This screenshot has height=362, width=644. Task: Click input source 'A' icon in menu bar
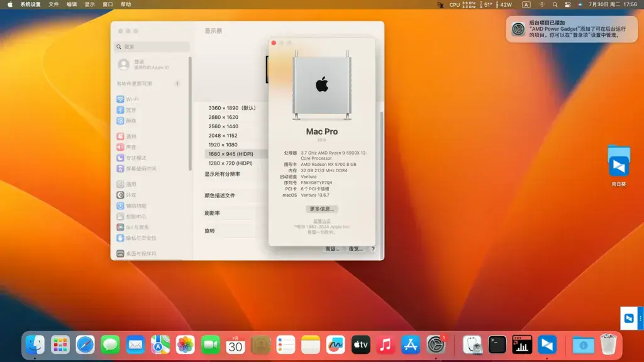pyautogui.click(x=526, y=4)
